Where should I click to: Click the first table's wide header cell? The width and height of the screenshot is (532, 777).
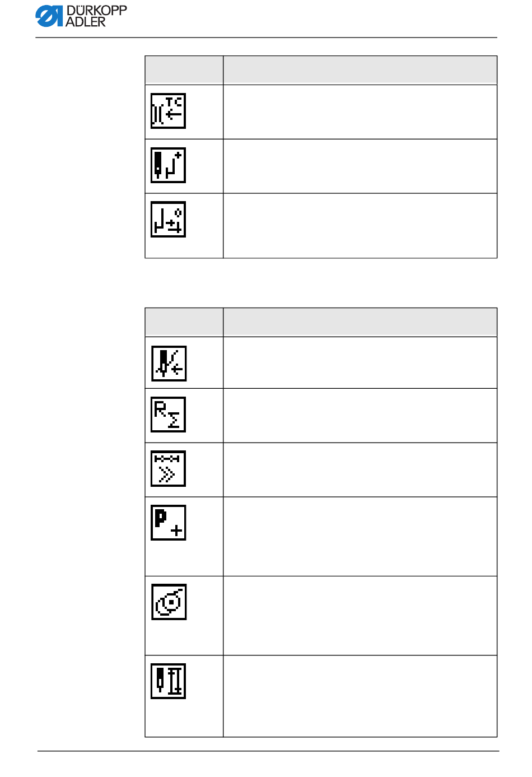click(360, 70)
